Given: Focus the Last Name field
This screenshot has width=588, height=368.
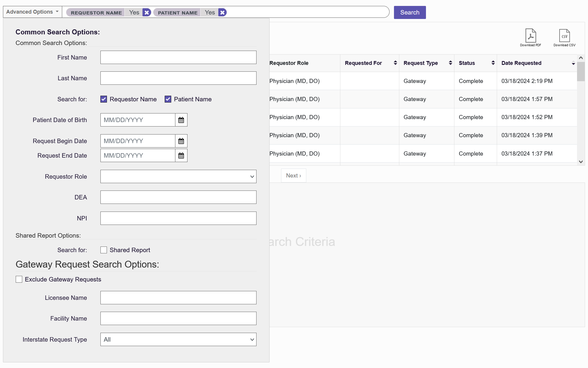Looking at the screenshot, I should (x=178, y=78).
